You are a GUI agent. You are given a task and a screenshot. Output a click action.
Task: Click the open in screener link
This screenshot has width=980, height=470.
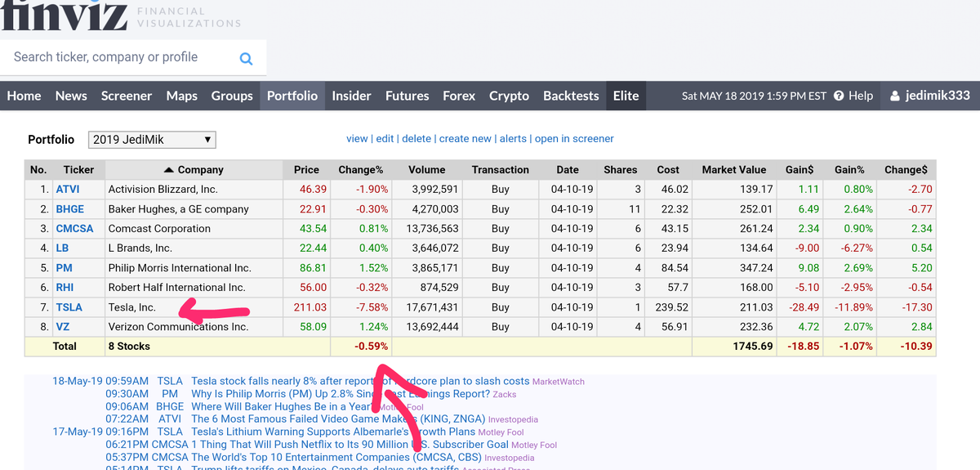pos(574,139)
